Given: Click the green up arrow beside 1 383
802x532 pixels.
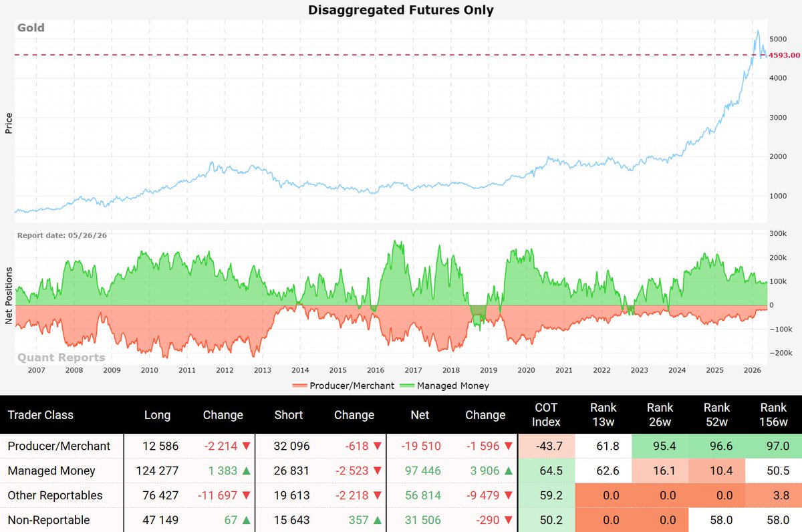Looking at the screenshot, I should (x=248, y=471).
